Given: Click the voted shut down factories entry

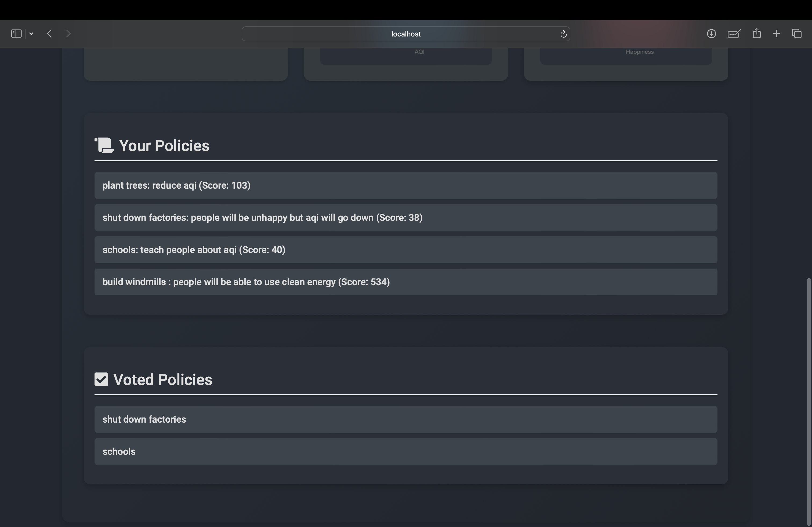Looking at the screenshot, I should (406, 419).
